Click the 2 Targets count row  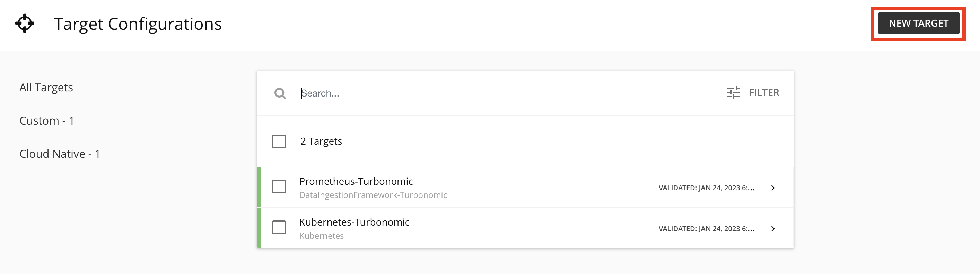(x=321, y=141)
